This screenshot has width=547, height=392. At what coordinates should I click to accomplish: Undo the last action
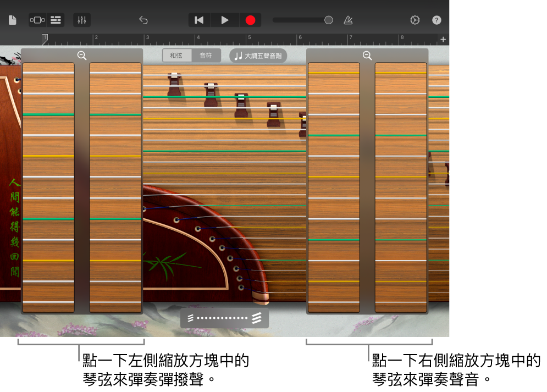coord(143,20)
